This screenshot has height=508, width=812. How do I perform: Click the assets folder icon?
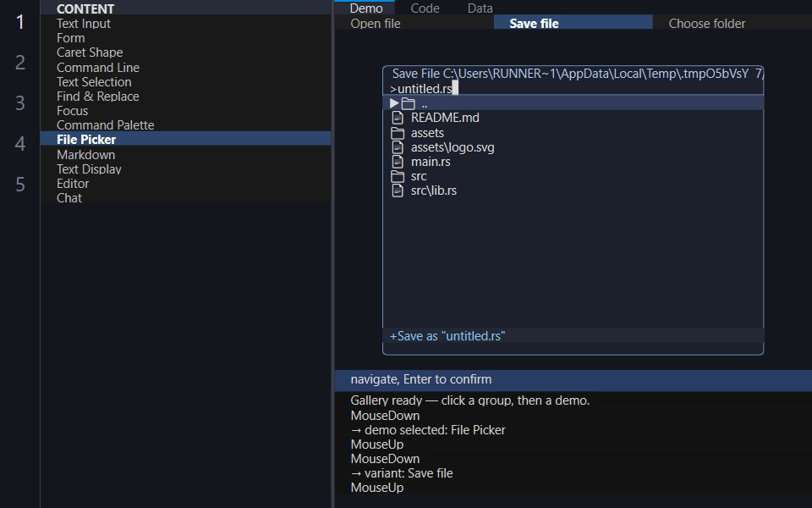[398, 133]
